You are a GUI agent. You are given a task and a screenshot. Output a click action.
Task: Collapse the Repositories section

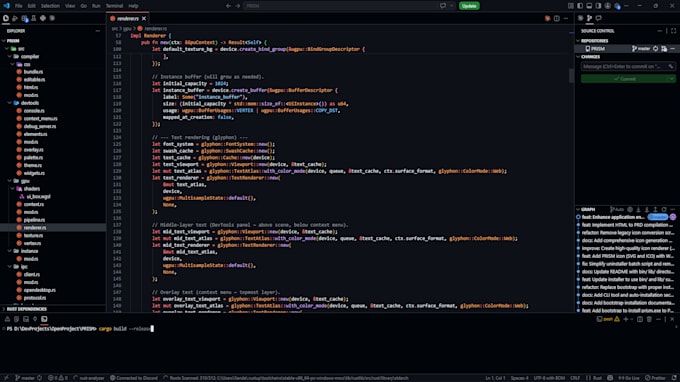(x=578, y=41)
